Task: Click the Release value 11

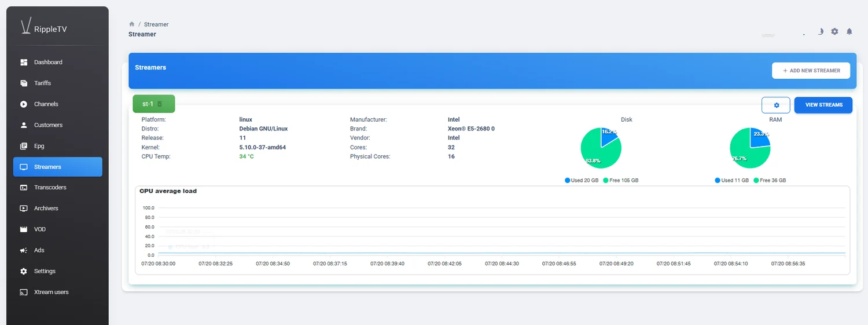Action: pyautogui.click(x=242, y=138)
